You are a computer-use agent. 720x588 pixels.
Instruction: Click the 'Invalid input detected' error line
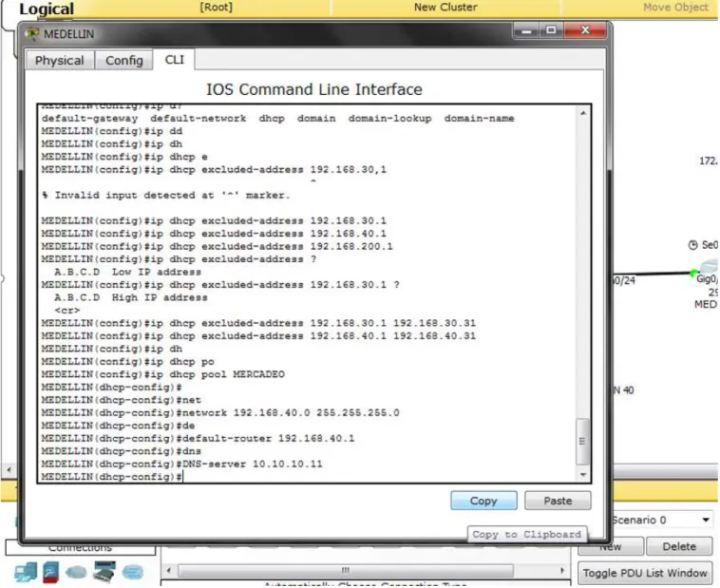click(x=166, y=196)
